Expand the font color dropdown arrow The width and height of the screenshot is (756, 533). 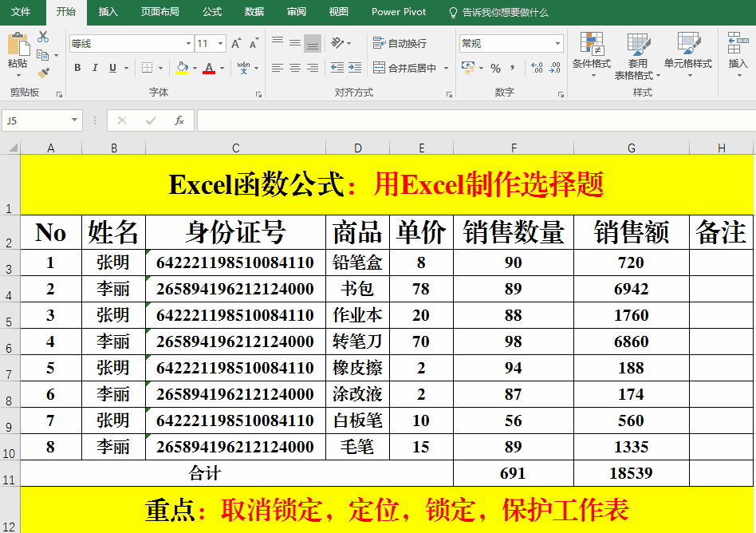(222, 68)
